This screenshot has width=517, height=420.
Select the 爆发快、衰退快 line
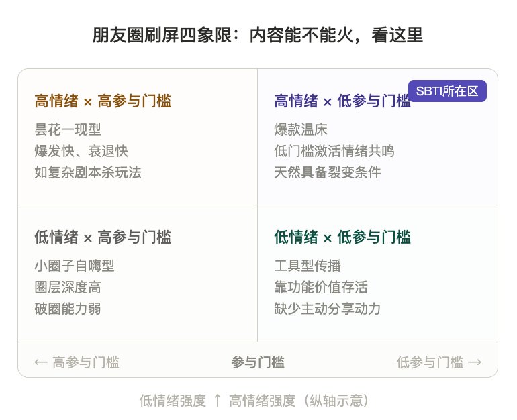[81, 151]
